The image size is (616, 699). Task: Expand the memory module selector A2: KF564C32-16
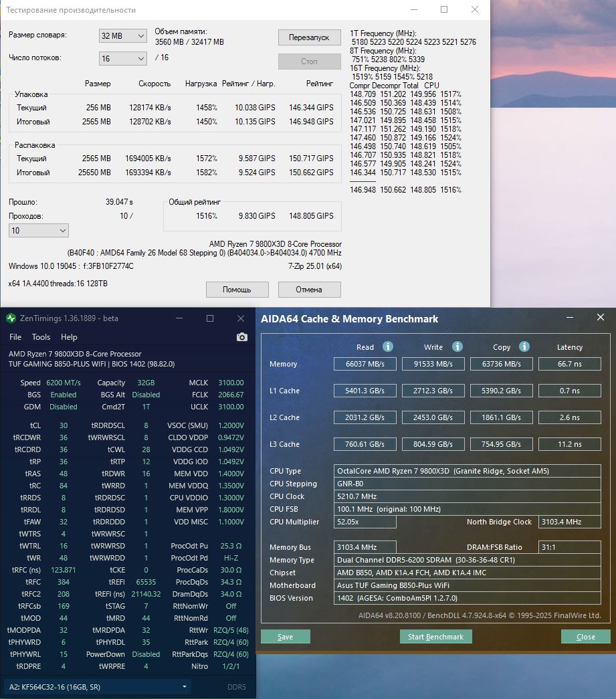coord(98,687)
